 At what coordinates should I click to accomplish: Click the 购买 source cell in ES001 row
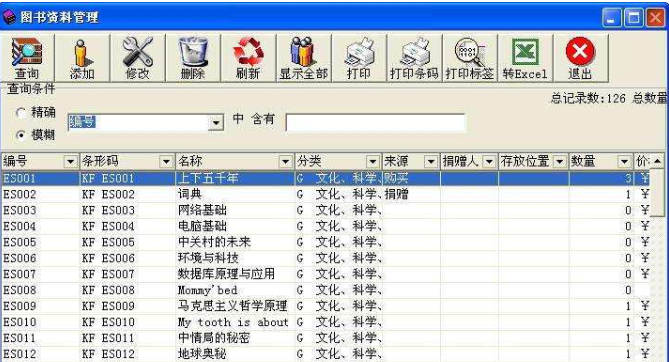[411, 178]
